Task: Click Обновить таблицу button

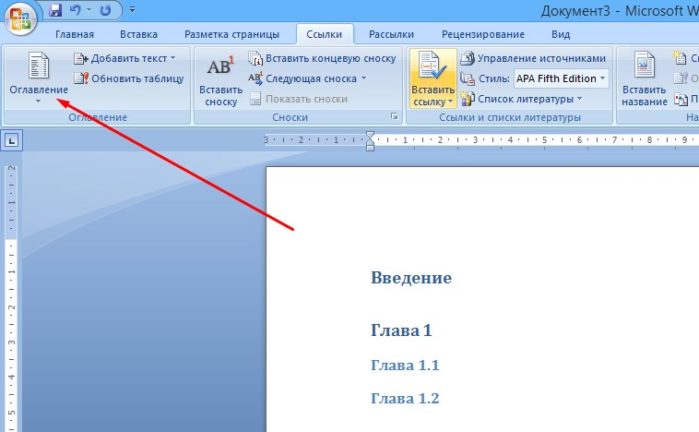Action: coord(128,78)
